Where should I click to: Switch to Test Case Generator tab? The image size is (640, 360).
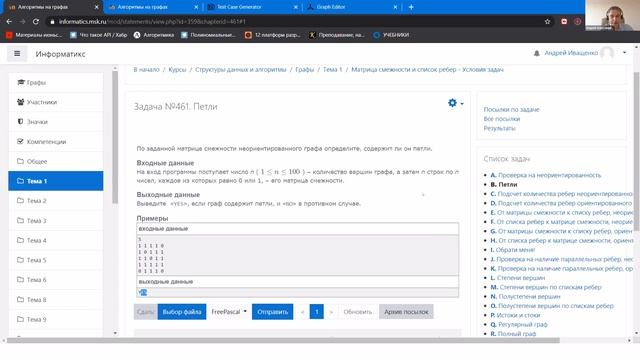[x=239, y=7]
